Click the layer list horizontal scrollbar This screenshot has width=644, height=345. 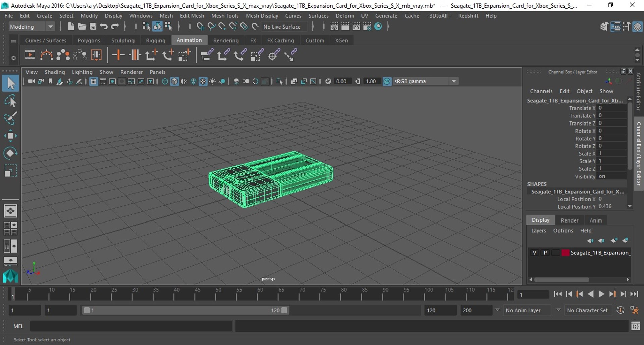[x=562, y=280]
